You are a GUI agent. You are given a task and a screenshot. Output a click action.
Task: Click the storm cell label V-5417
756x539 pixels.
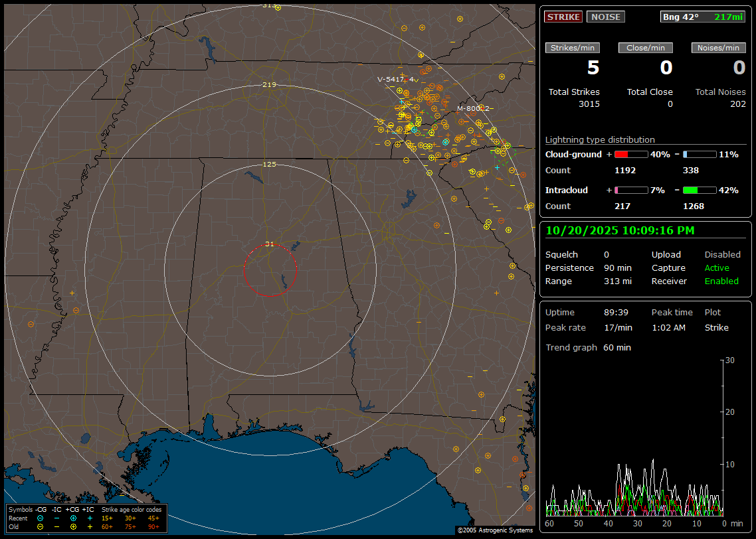[x=390, y=79]
